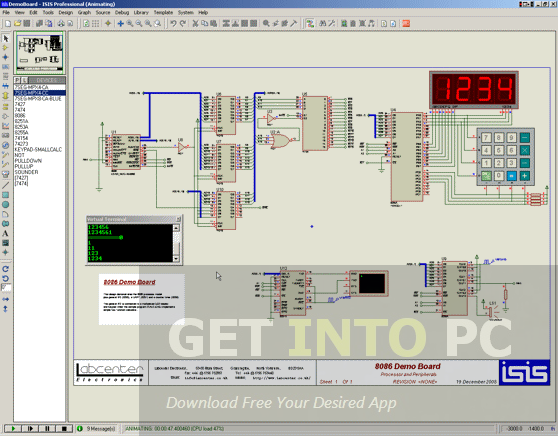Select the 2D Closed Path tool
Screen dimensions: 558x436
(6, 224)
